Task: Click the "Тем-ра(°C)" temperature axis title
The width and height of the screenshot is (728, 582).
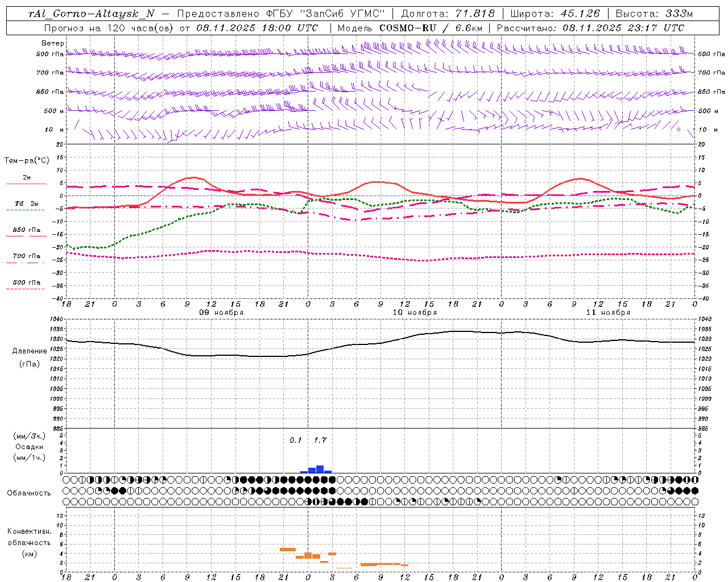Action: pyautogui.click(x=27, y=161)
